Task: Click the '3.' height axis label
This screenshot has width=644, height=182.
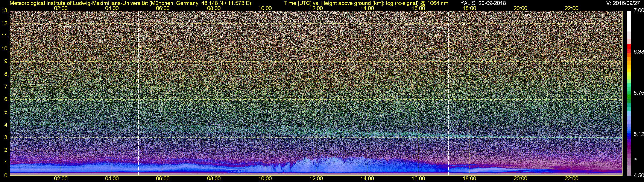Action: 6,137
